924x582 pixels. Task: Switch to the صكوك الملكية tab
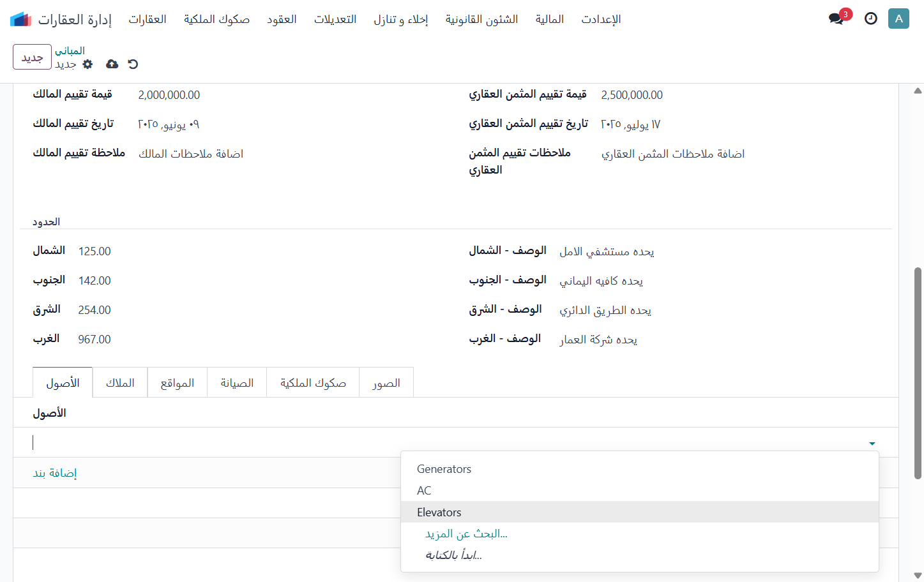313,383
